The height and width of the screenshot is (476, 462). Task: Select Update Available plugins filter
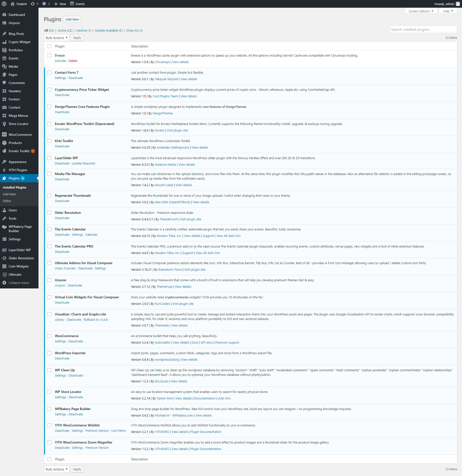107,30
